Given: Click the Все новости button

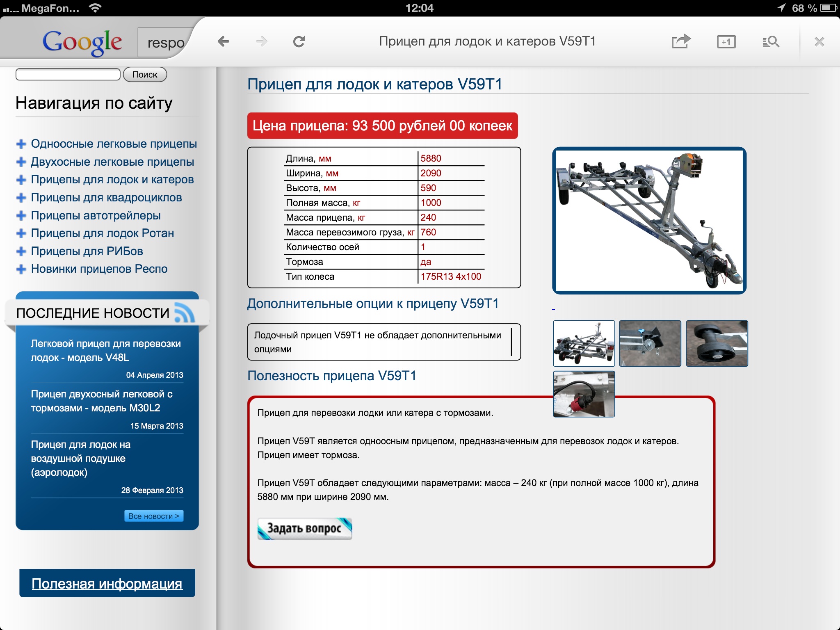Looking at the screenshot, I should [154, 516].
